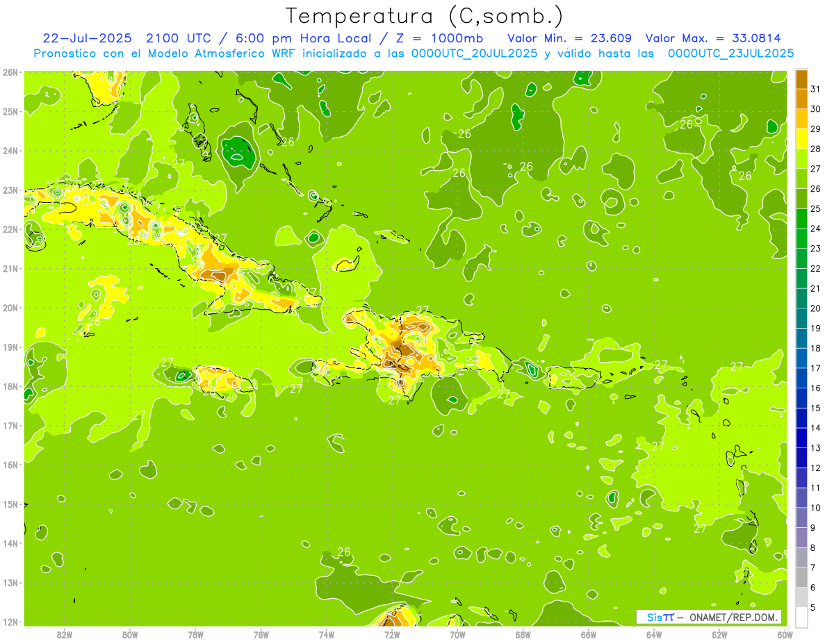This screenshot has height=644, width=834.
Task: Click the '22N' latitude axis label
Action: 10,229
